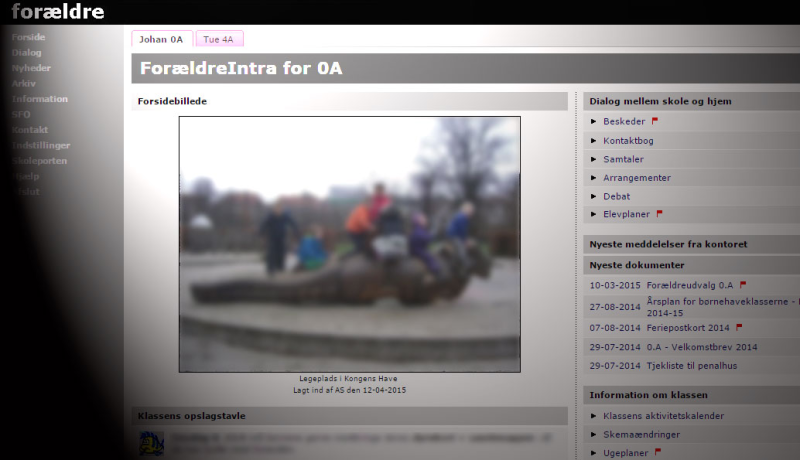800x460 pixels.
Task: Click the red flag next to Elevplaner
Action: click(660, 213)
